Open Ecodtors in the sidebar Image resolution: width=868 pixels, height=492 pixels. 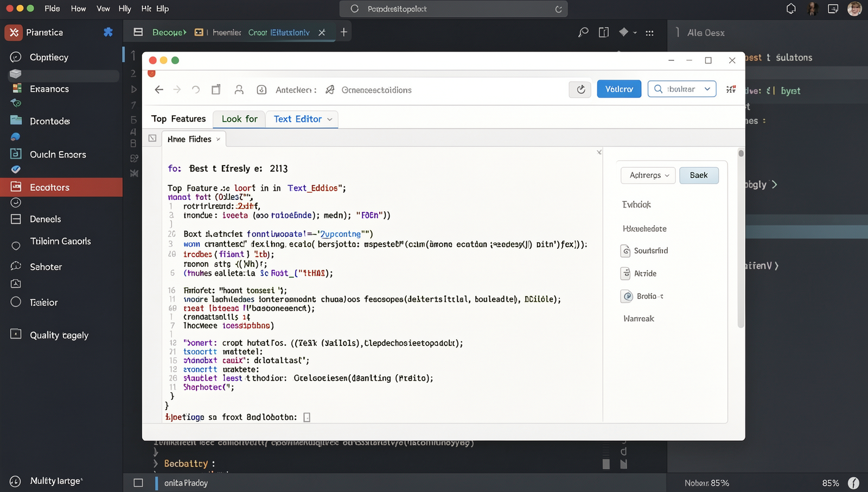[x=61, y=187]
